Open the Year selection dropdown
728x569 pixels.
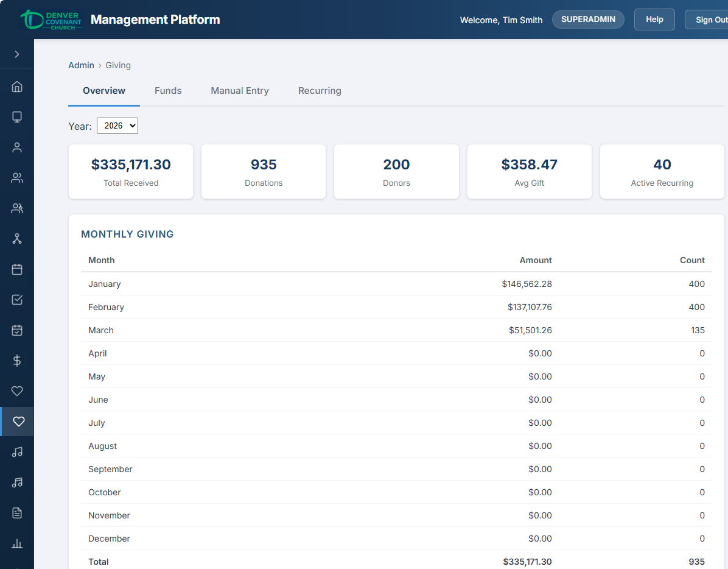[x=117, y=125]
